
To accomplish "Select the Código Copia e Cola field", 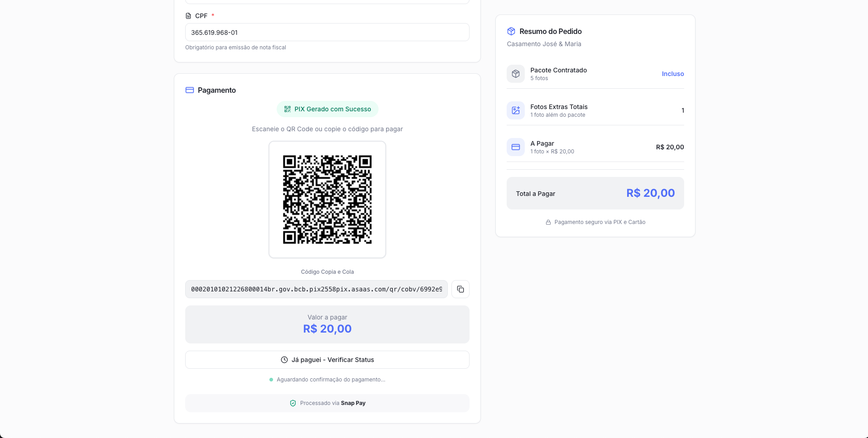I will pyautogui.click(x=317, y=289).
